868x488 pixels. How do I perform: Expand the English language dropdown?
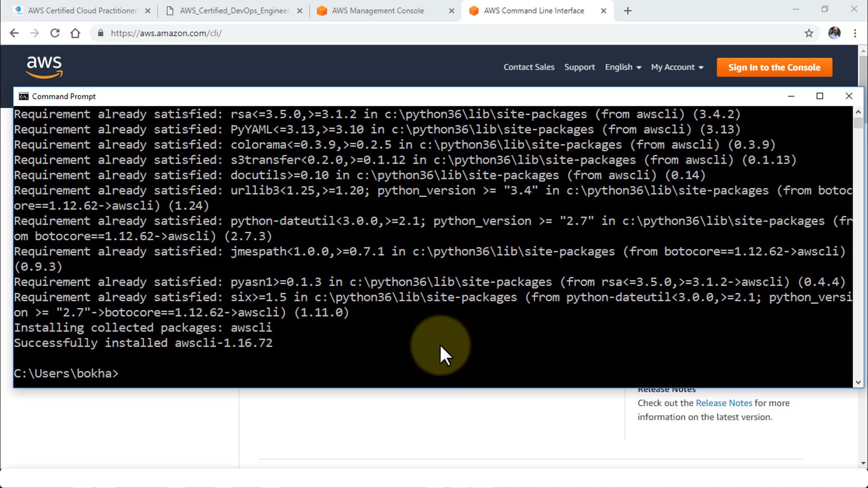point(623,67)
